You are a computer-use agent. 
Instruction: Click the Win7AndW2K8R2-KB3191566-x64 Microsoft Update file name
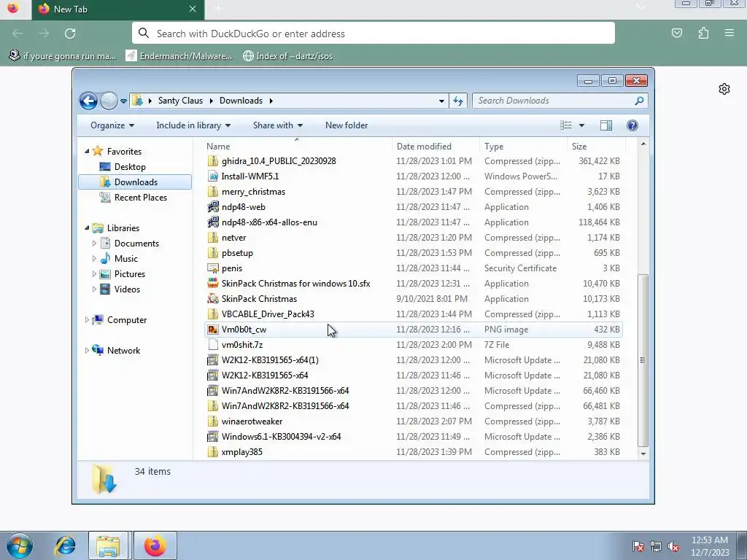(x=285, y=391)
